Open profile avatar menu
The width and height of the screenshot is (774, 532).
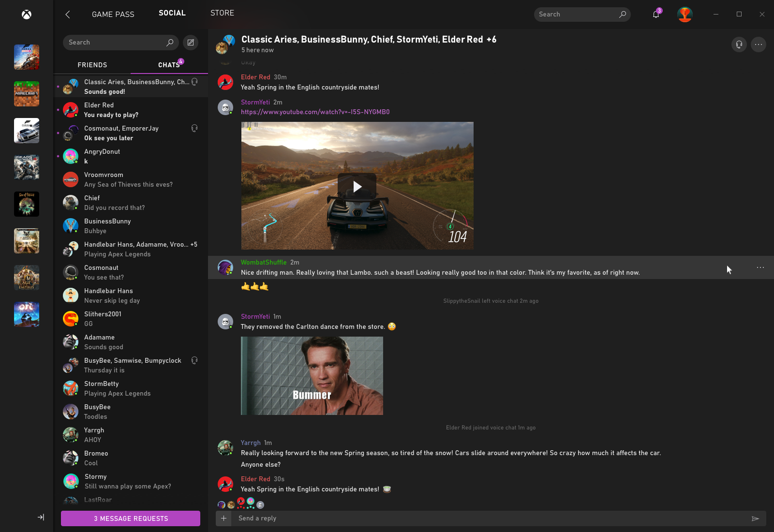[x=685, y=15]
